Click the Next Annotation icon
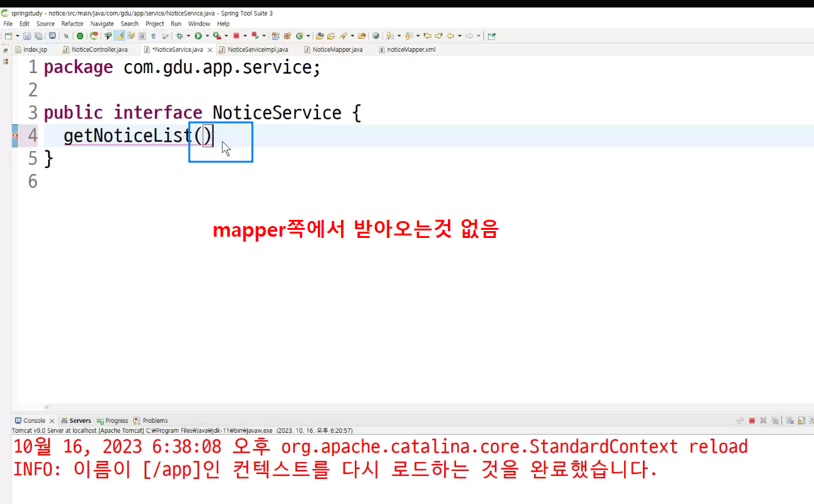Viewport: 814px width, 504px height. (390, 36)
